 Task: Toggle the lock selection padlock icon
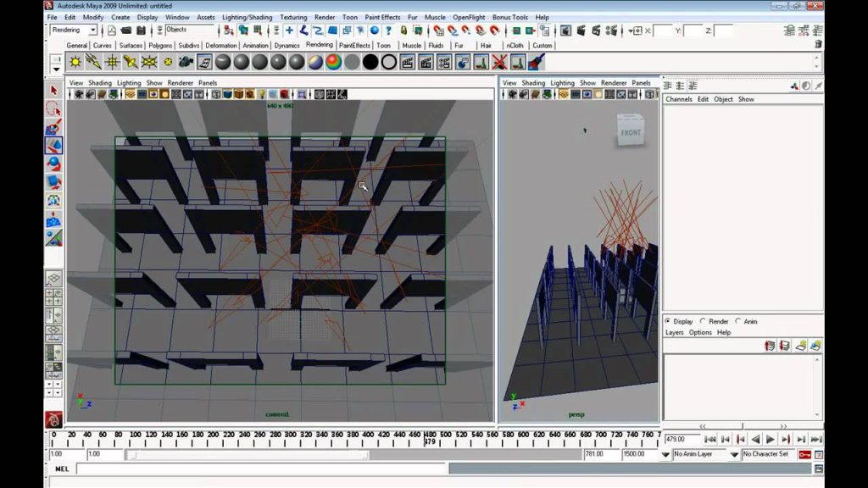pyautogui.click(x=403, y=30)
